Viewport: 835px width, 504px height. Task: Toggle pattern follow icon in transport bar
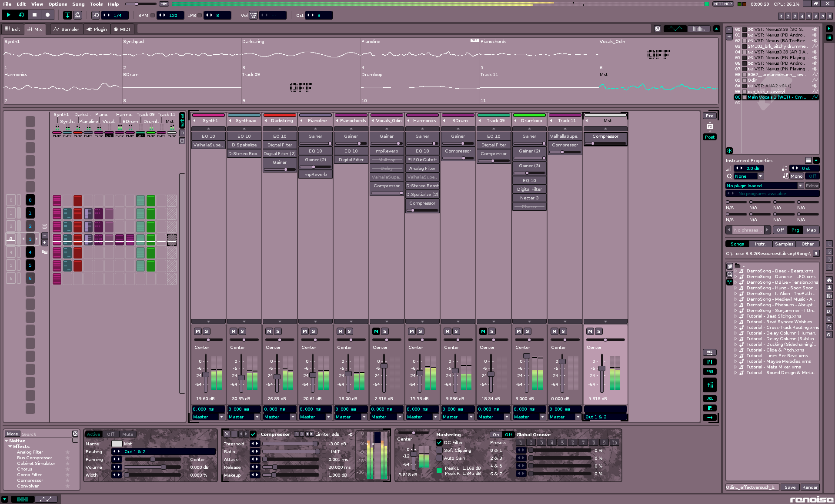coord(67,15)
